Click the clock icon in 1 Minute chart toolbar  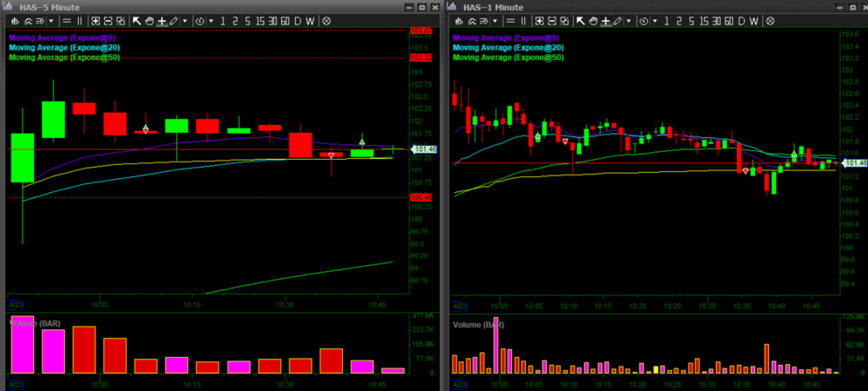coord(644,20)
